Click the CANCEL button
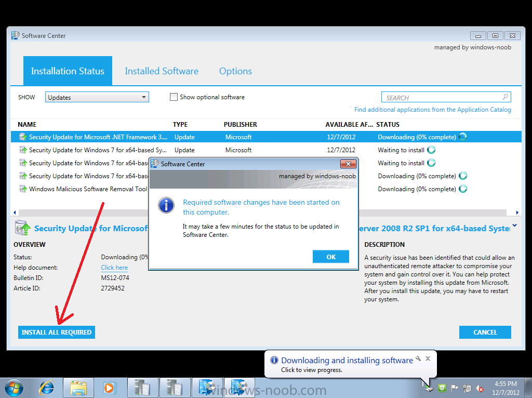This screenshot has width=532, height=398. (485, 332)
